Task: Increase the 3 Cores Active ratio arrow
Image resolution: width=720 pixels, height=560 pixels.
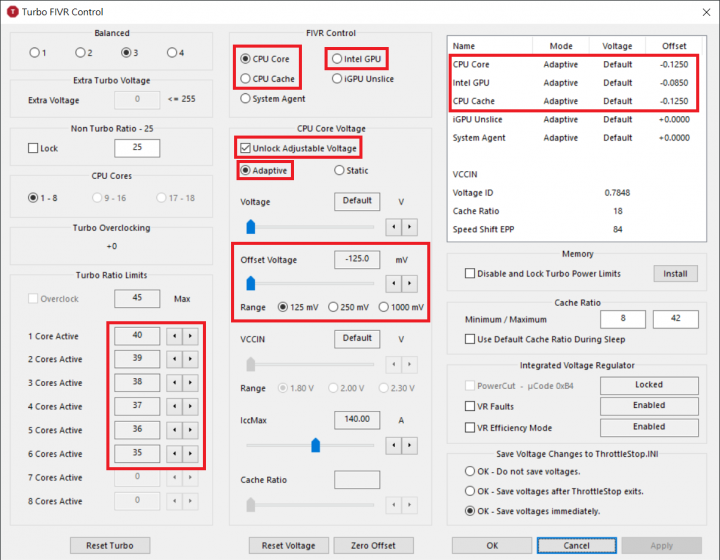Action: click(x=190, y=382)
